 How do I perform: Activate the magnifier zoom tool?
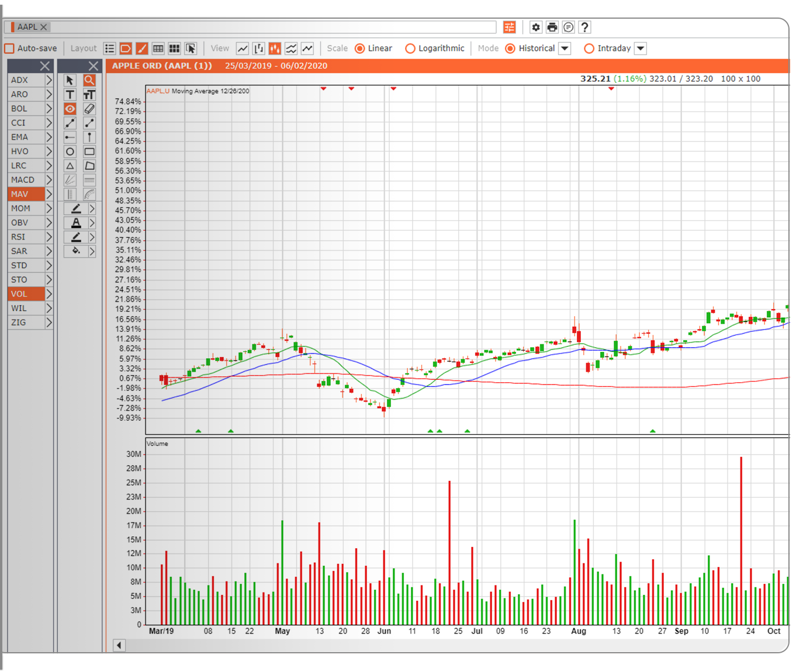pyautogui.click(x=89, y=80)
